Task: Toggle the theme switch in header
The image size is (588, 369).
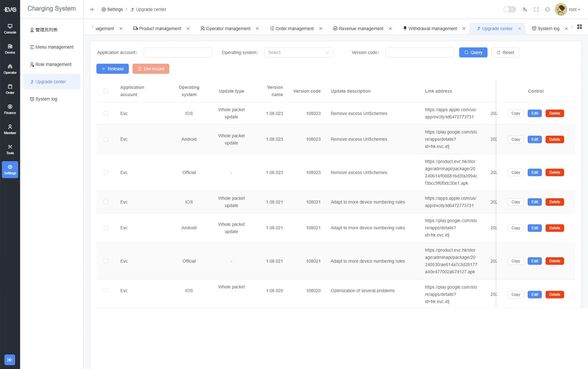Action: coord(510,9)
